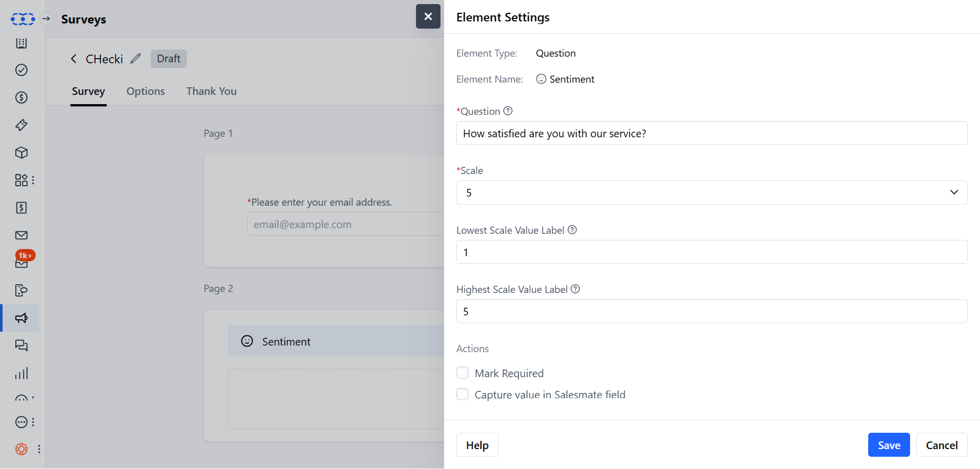Open the apps grid icon in sidebar

pos(21,180)
